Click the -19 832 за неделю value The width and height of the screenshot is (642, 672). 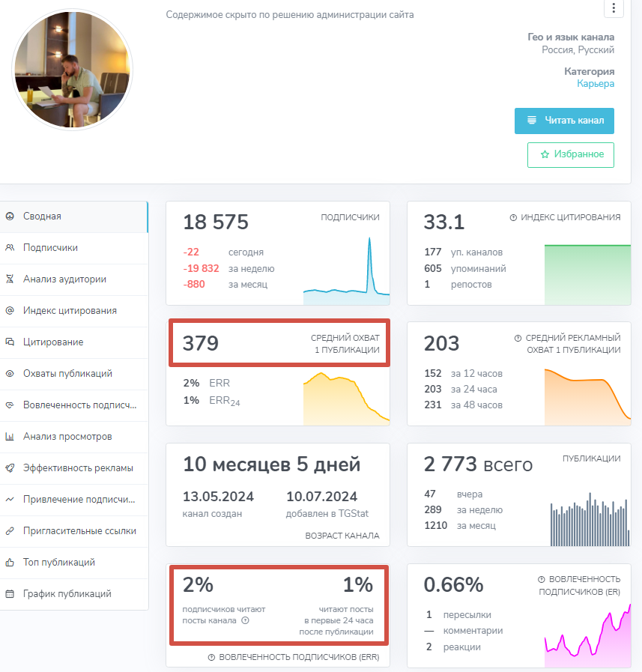tap(201, 268)
